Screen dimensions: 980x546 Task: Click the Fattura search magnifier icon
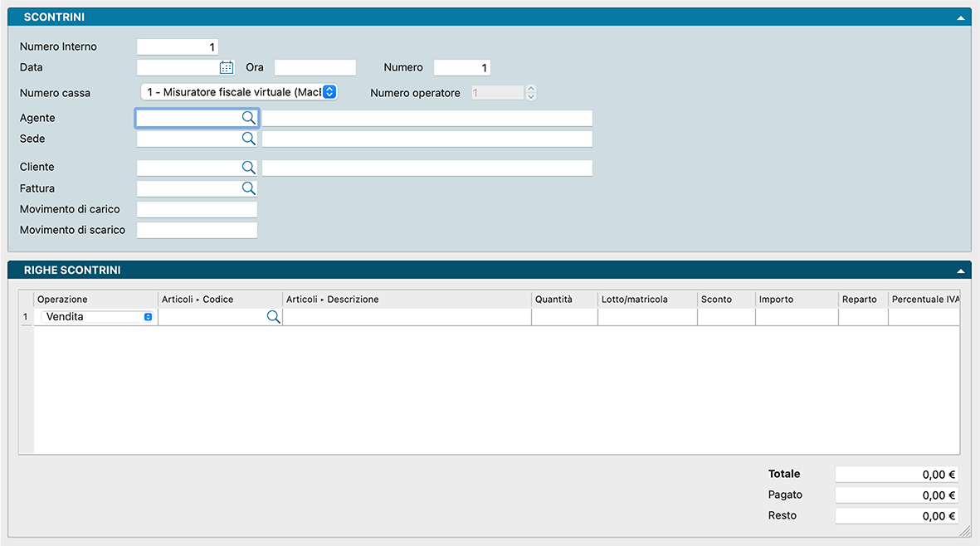coord(248,188)
